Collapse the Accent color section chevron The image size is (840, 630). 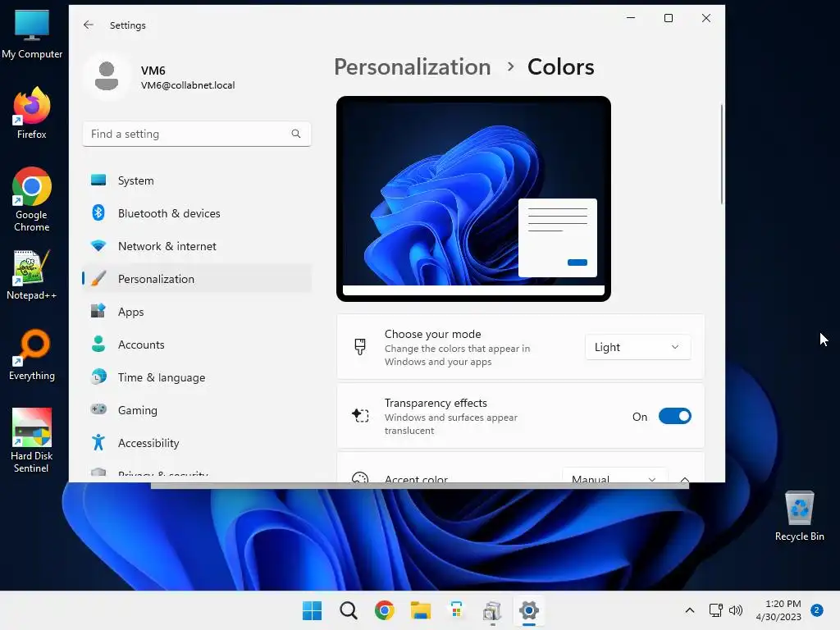pos(684,478)
